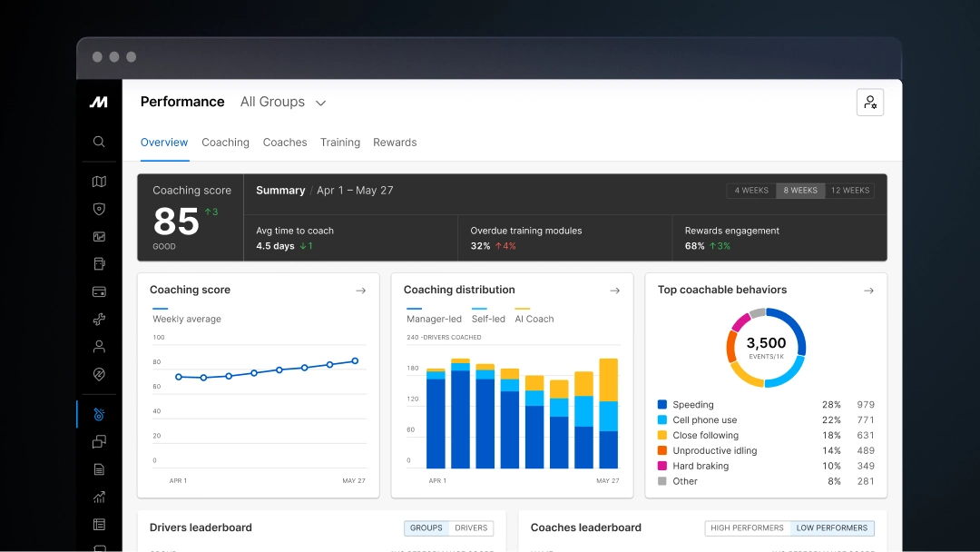The image size is (980, 552).
Task: Click the 979 Speeding event count
Action: coord(866,404)
